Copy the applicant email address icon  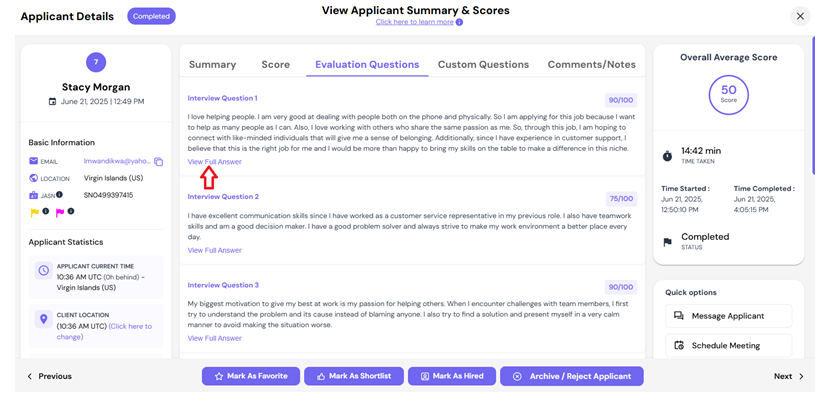click(159, 162)
